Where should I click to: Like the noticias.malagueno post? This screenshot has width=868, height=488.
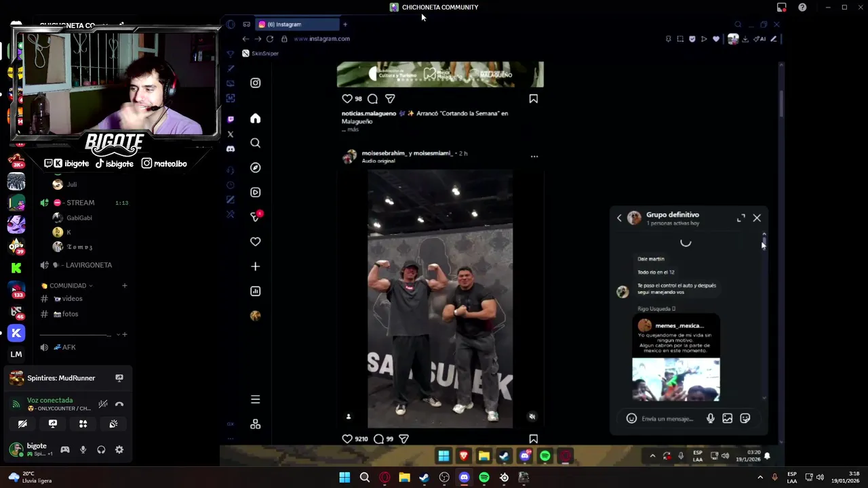point(347,98)
